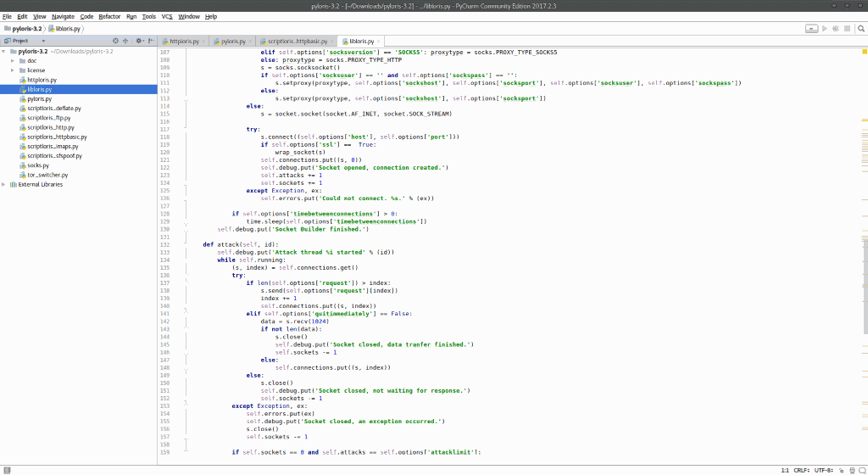Toggle the read-only lock icon
Viewport: 868px width, 475px height.
pos(842,470)
